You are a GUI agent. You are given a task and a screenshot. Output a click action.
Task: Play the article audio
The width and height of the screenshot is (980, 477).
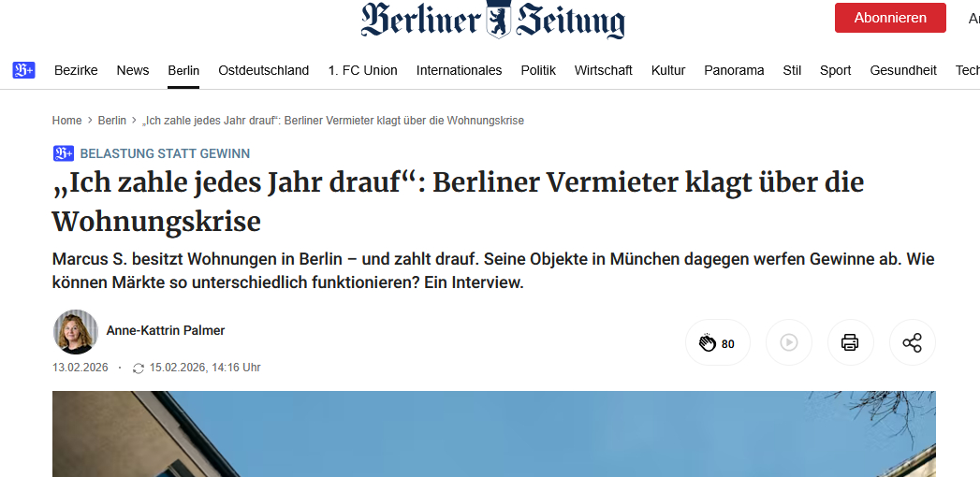[x=788, y=342]
